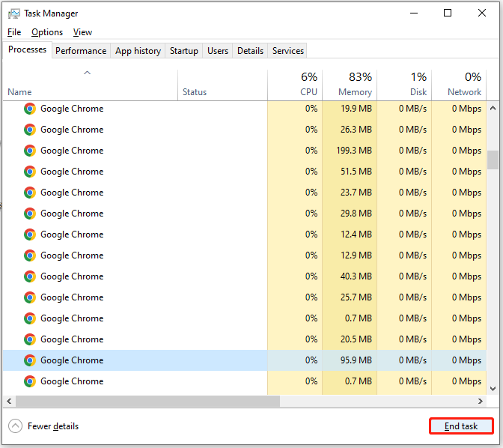
Task: Click Chrome icon of 19.9 MB process
Action: click(30, 109)
